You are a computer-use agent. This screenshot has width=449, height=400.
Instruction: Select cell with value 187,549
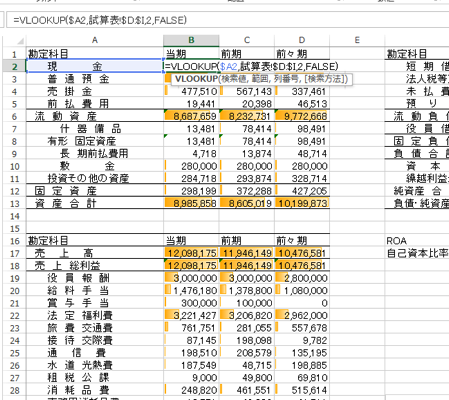tap(191, 365)
